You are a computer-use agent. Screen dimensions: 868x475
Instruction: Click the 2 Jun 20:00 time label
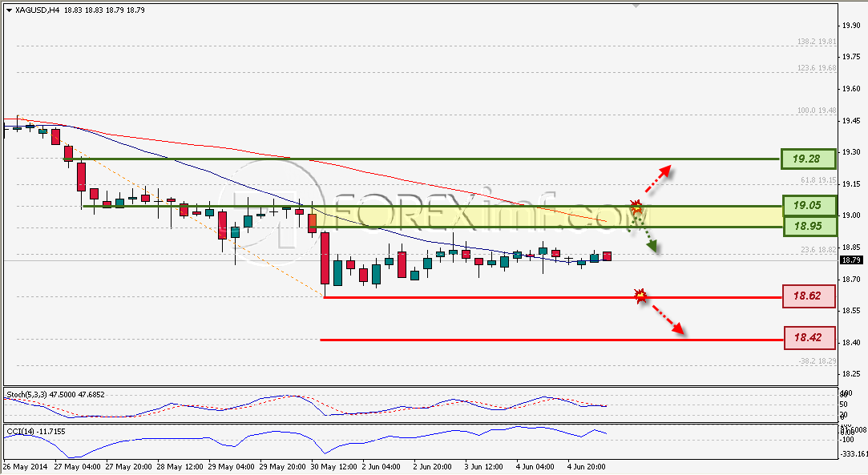432,467
